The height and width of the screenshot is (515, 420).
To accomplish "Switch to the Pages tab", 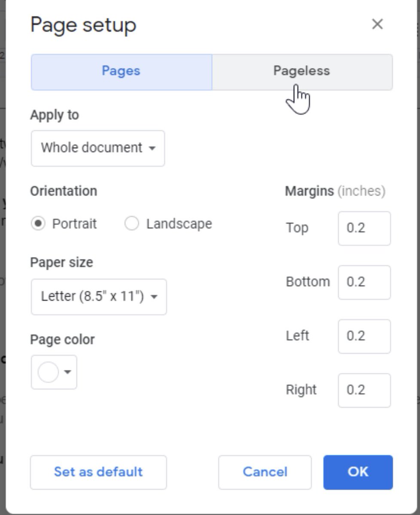I will (x=121, y=71).
